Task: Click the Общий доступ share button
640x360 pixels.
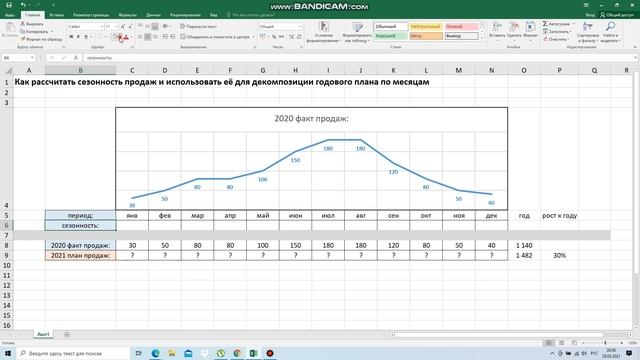Action: pos(617,15)
